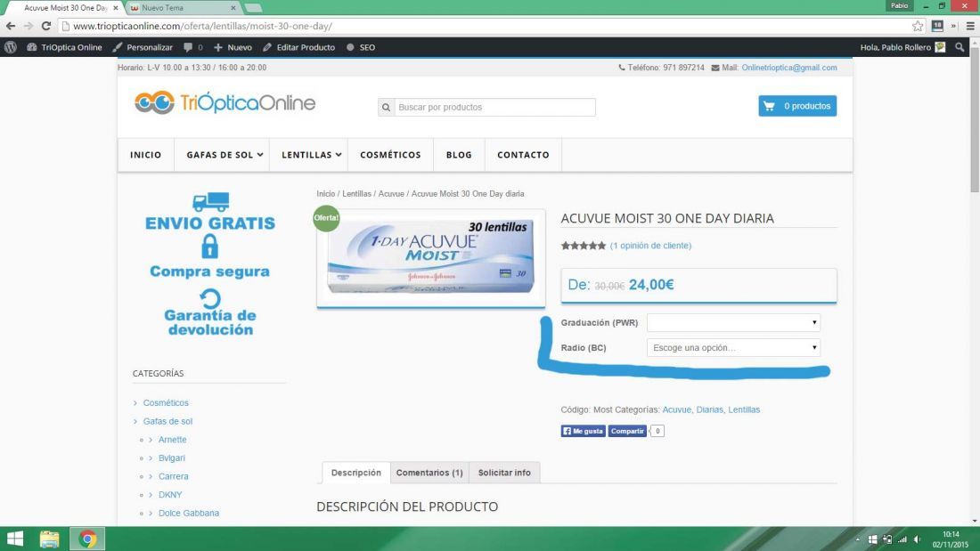Click the Acuvue Moist product image
Viewport: 980px width, 551px height.
430,258
